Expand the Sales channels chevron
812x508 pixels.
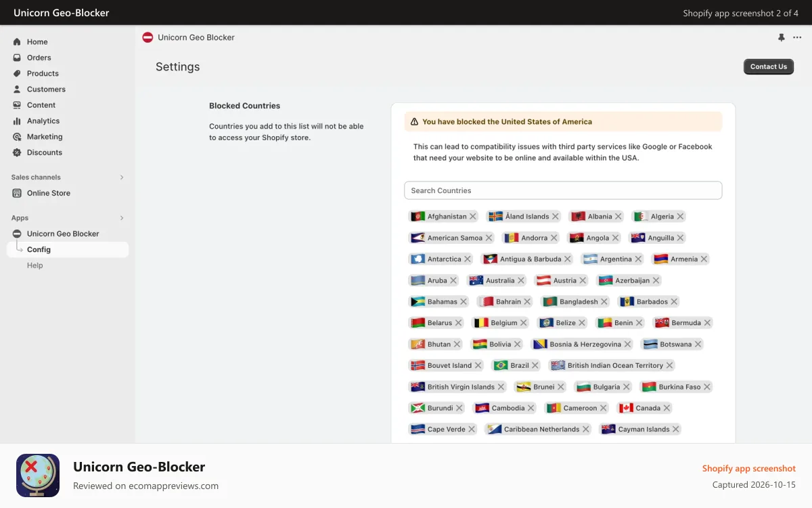tap(122, 177)
